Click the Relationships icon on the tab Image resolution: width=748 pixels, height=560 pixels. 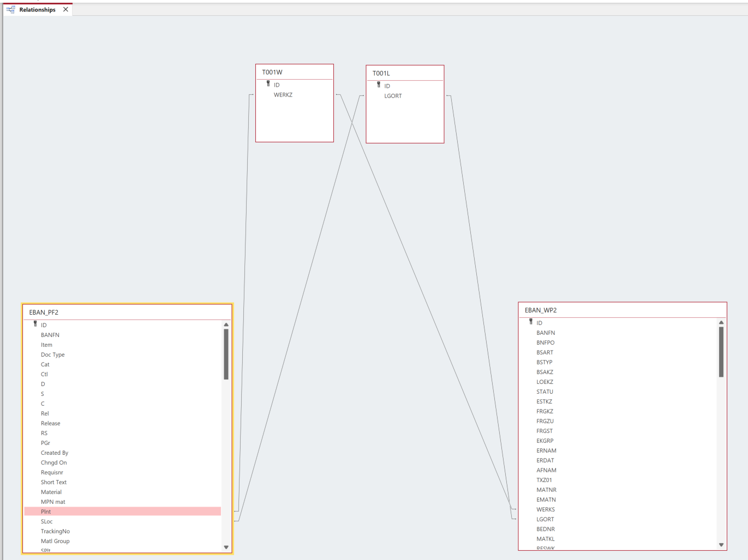pyautogui.click(x=11, y=9)
